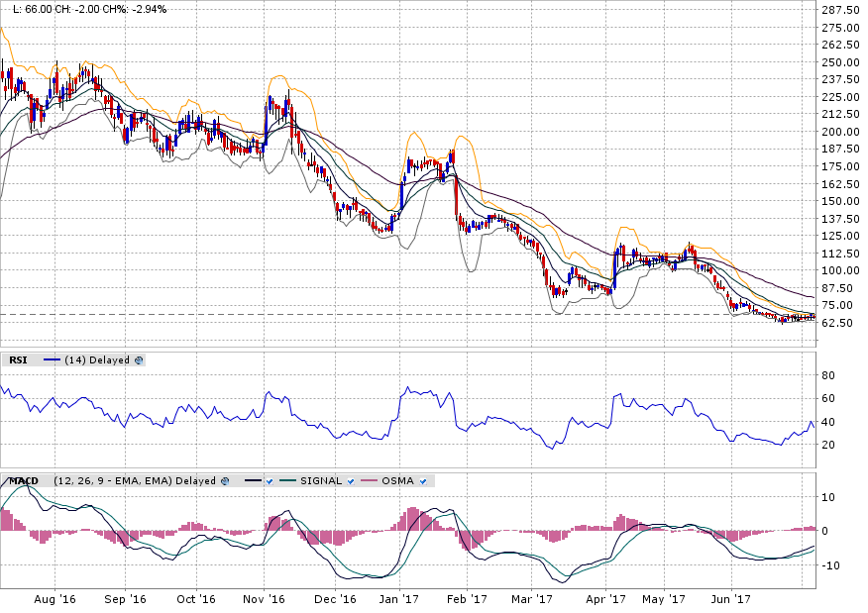Uncheck the SIGNAL line checkbox

click(x=352, y=481)
